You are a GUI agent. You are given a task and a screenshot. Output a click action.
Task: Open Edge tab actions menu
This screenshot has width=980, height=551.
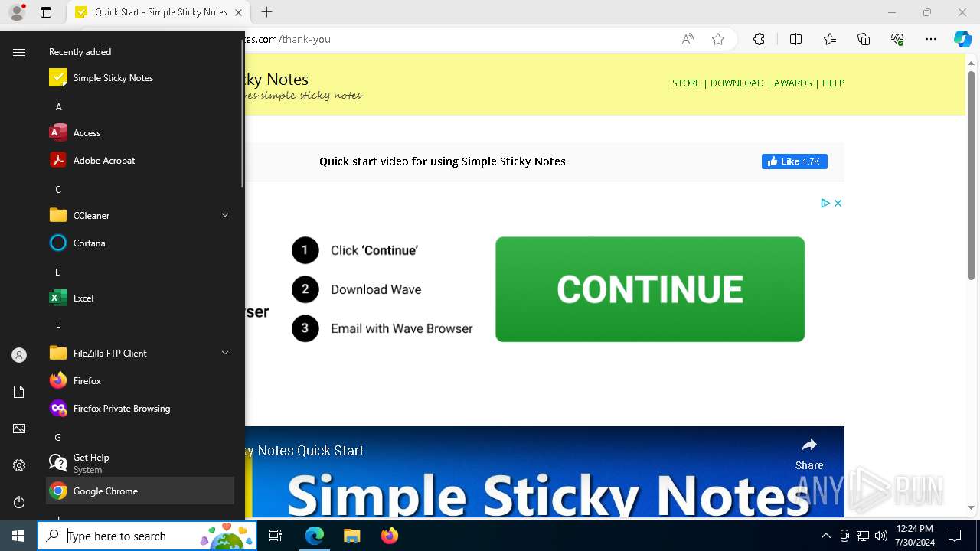46,12
